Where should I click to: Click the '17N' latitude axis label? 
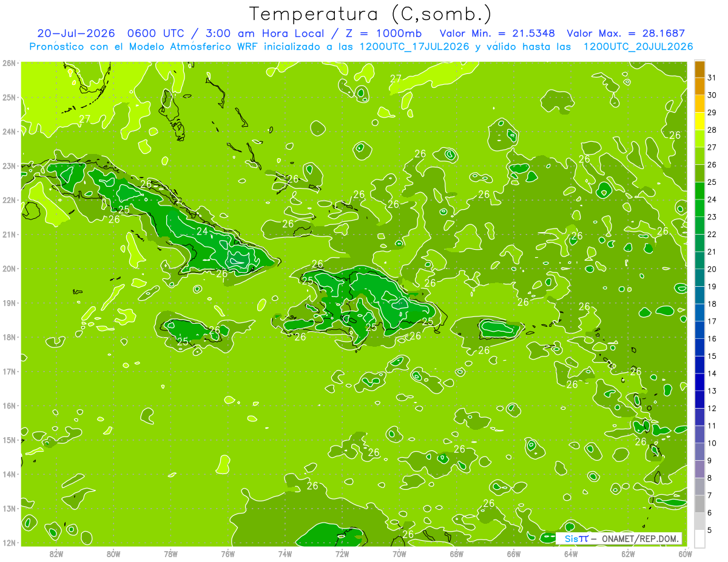(10, 372)
